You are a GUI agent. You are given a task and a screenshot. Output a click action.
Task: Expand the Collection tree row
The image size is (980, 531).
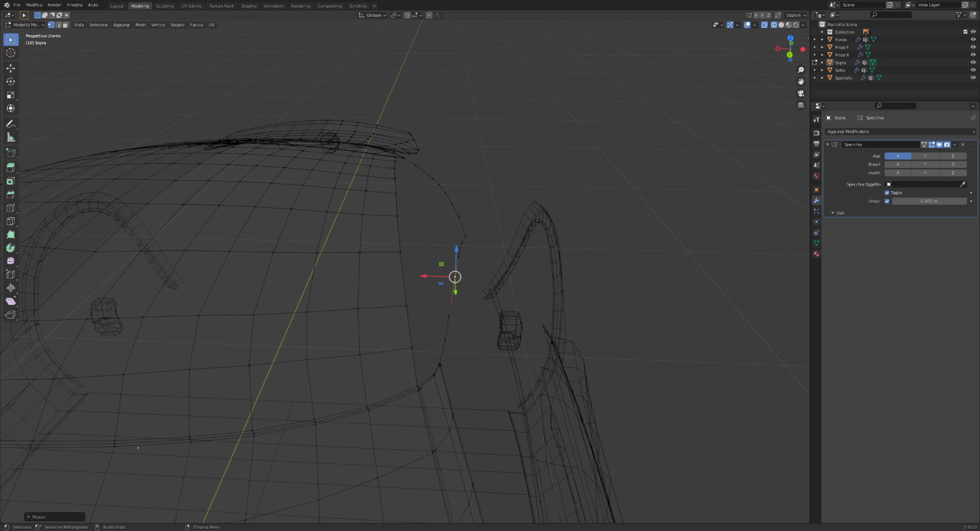(822, 32)
